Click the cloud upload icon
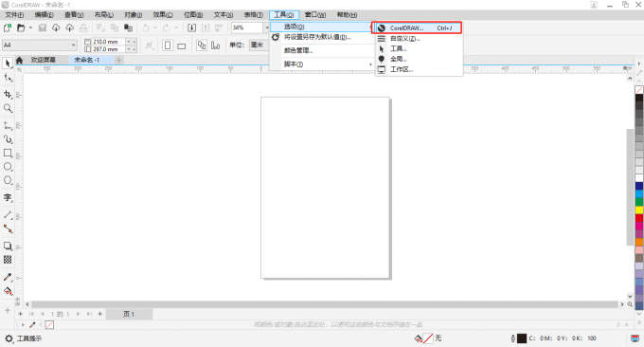This screenshot has width=644, height=347. tap(70, 27)
